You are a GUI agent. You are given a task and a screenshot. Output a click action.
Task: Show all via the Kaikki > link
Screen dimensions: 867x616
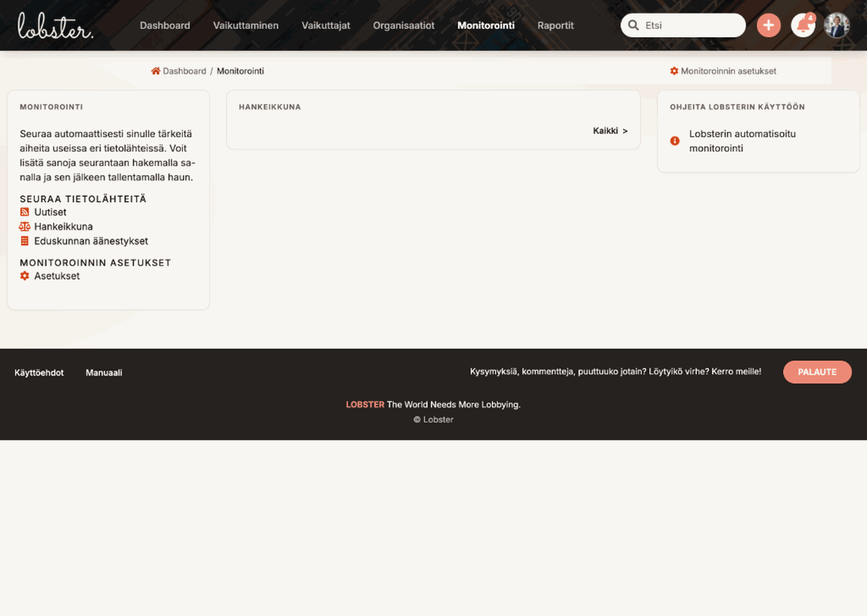(610, 131)
